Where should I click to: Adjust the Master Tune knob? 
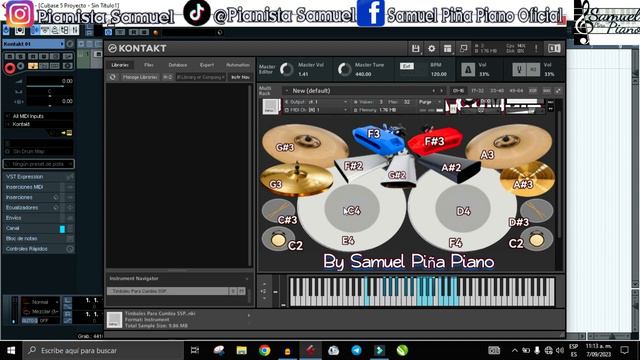click(x=344, y=69)
